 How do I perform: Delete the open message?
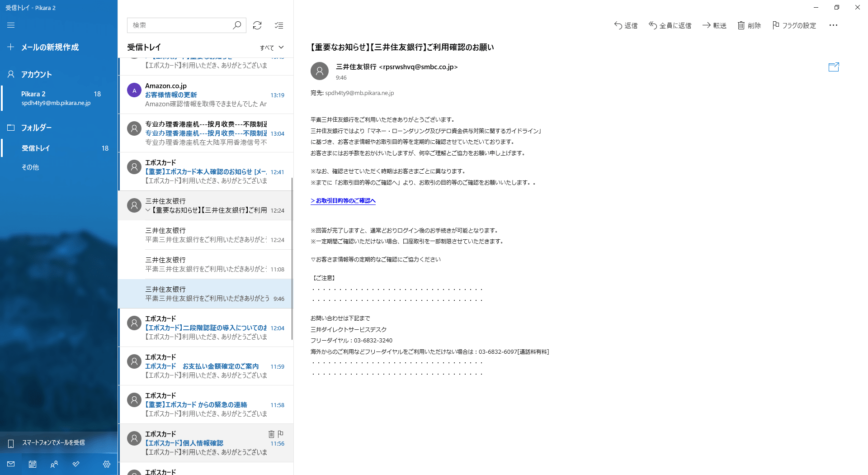coord(749,25)
